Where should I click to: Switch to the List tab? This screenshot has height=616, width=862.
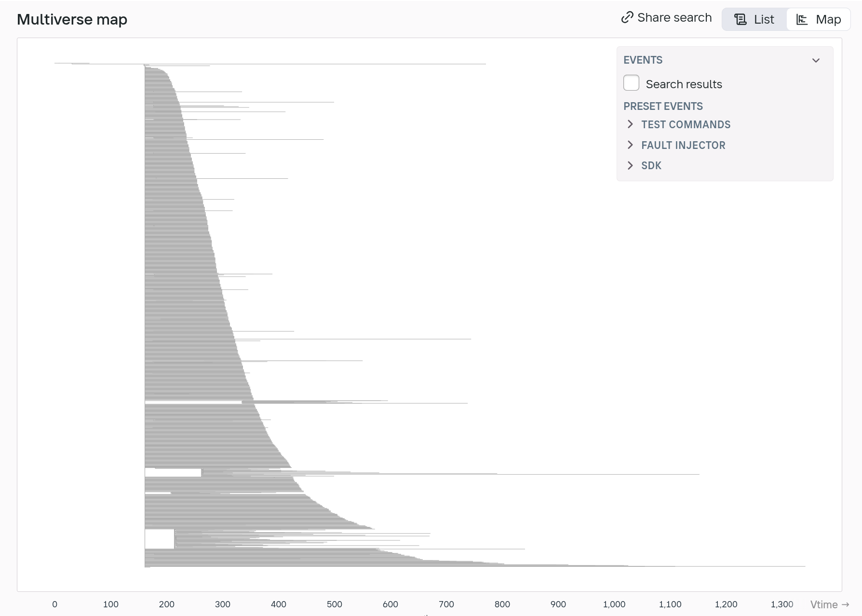754,19
